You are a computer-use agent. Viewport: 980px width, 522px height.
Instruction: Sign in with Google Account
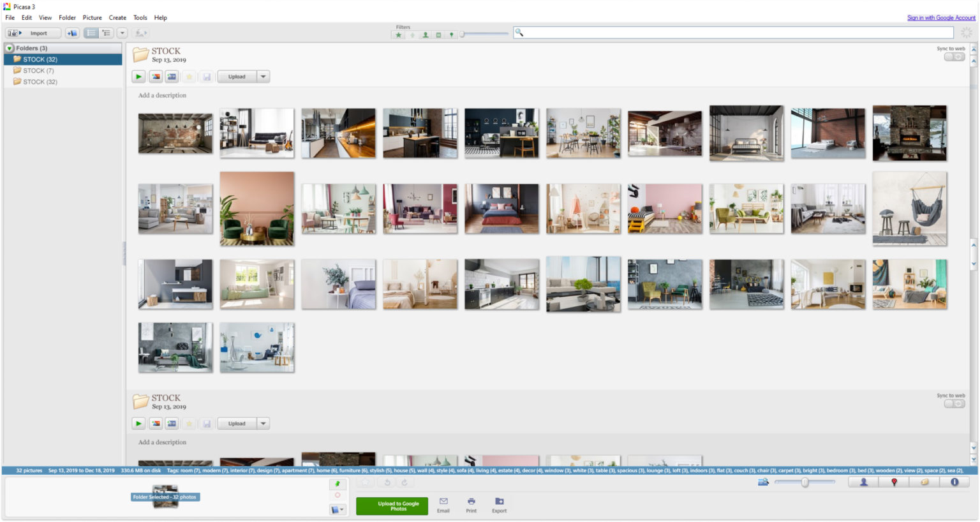point(942,17)
